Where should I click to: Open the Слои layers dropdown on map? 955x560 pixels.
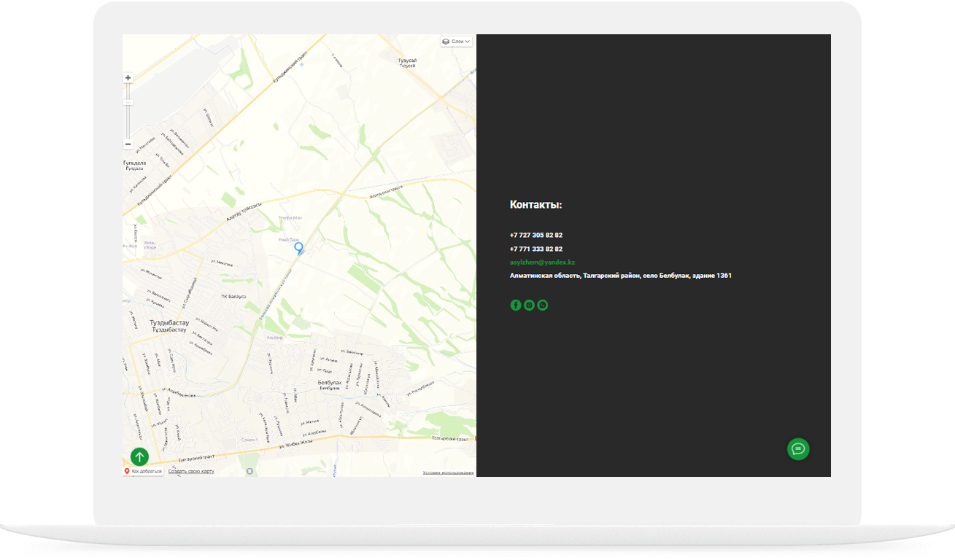point(457,42)
